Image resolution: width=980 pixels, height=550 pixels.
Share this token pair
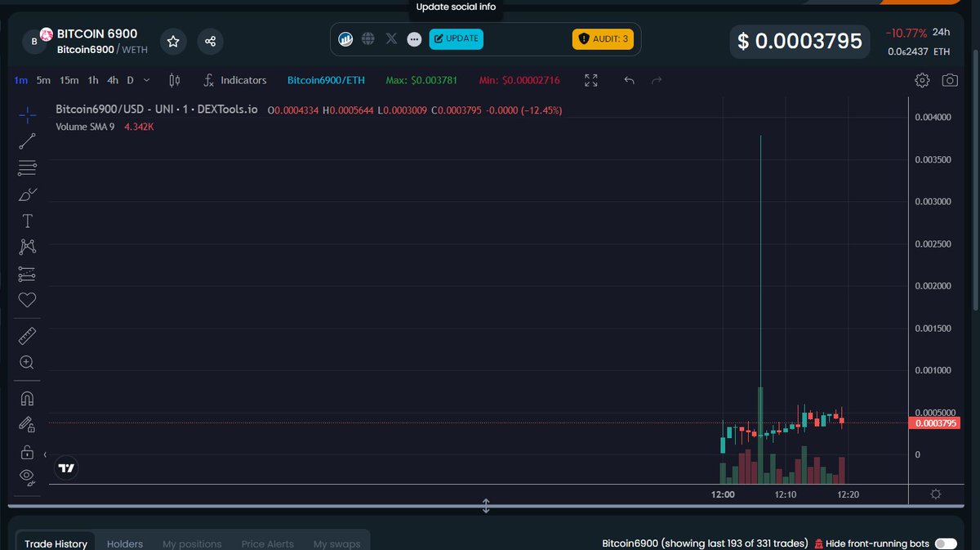click(211, 41)
